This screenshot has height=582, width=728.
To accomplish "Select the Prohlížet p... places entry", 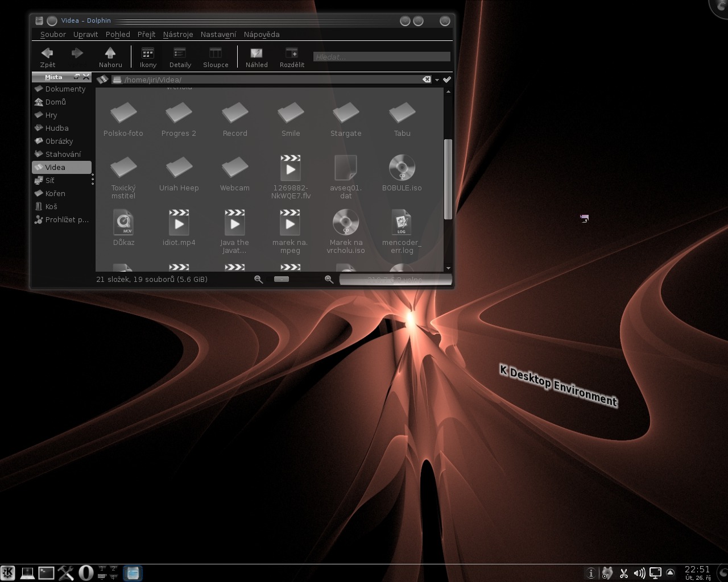I will click(61, 219).
